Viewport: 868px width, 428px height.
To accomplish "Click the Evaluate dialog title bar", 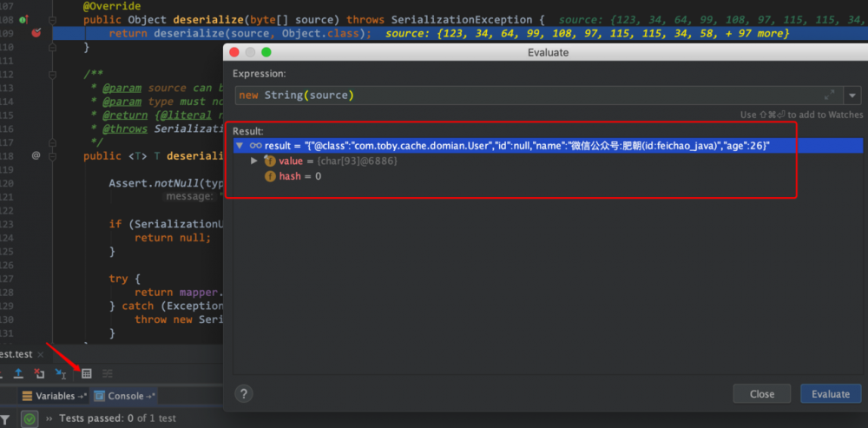I will [548, 53].
